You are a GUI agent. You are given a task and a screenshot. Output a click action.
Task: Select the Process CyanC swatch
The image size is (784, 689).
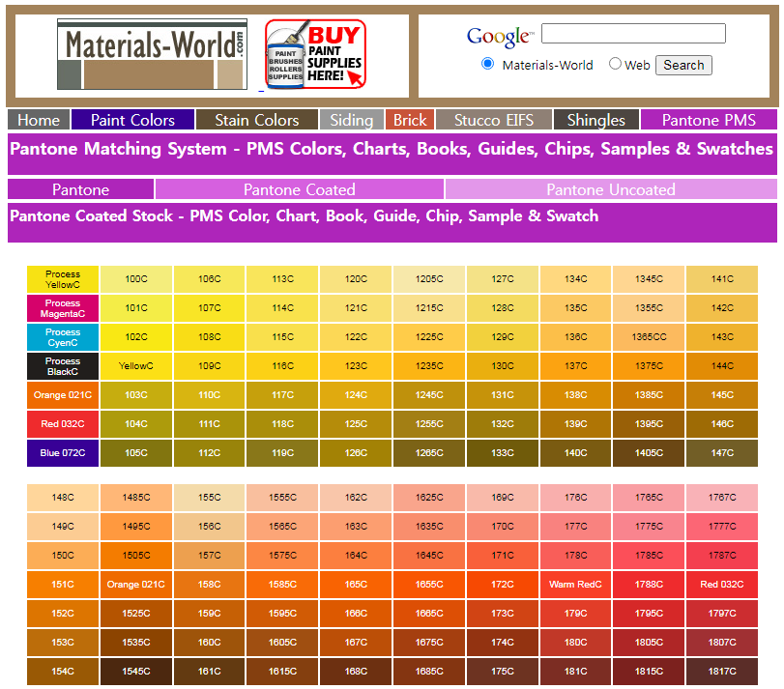coord(63,337)
